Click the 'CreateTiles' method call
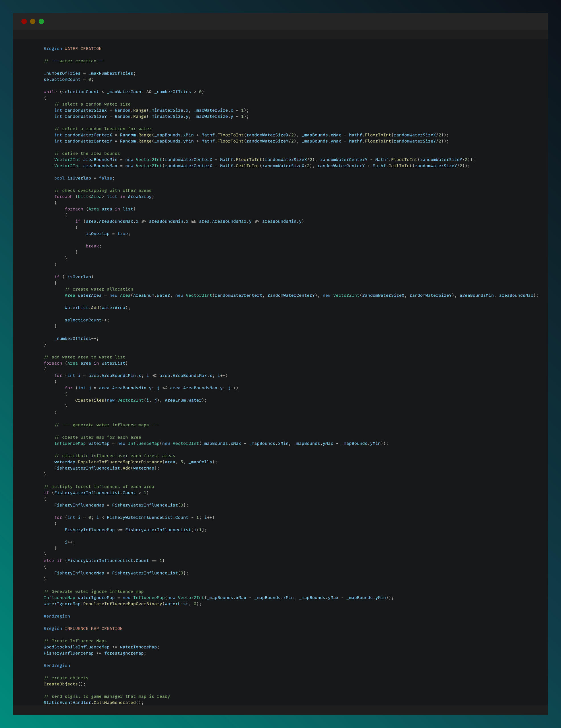The width and height of the screenshot is (561, 728). coord(90,400)
